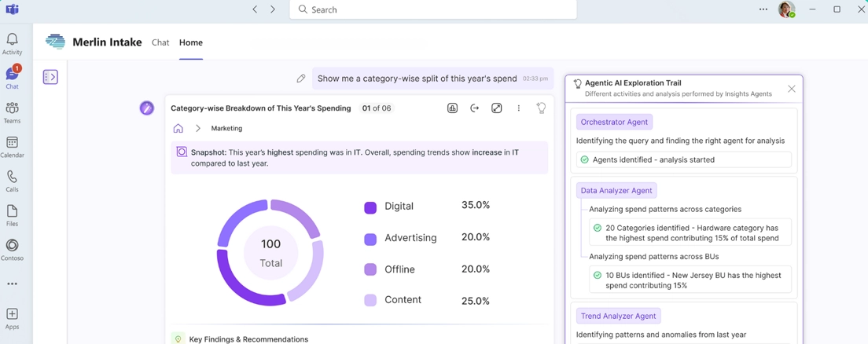Open the card's more options menu
The width and height of the screenshot is (868, 344).
(x=519, y=108)
